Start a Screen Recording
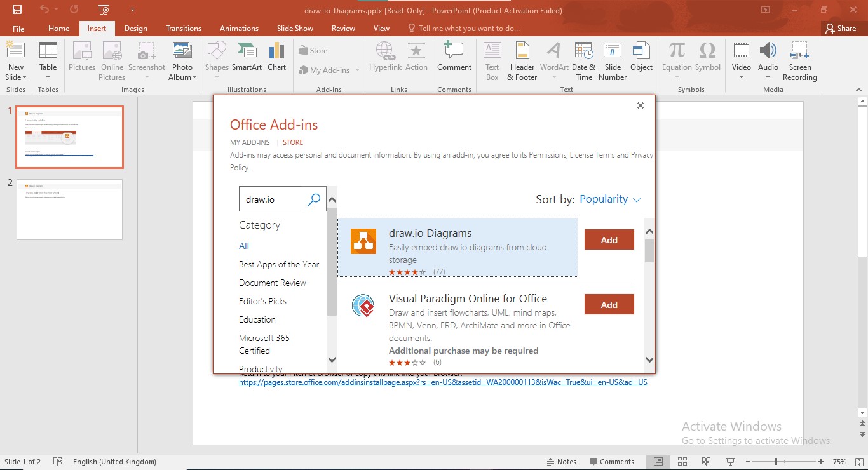868x470 pixels. pos(799,61)
